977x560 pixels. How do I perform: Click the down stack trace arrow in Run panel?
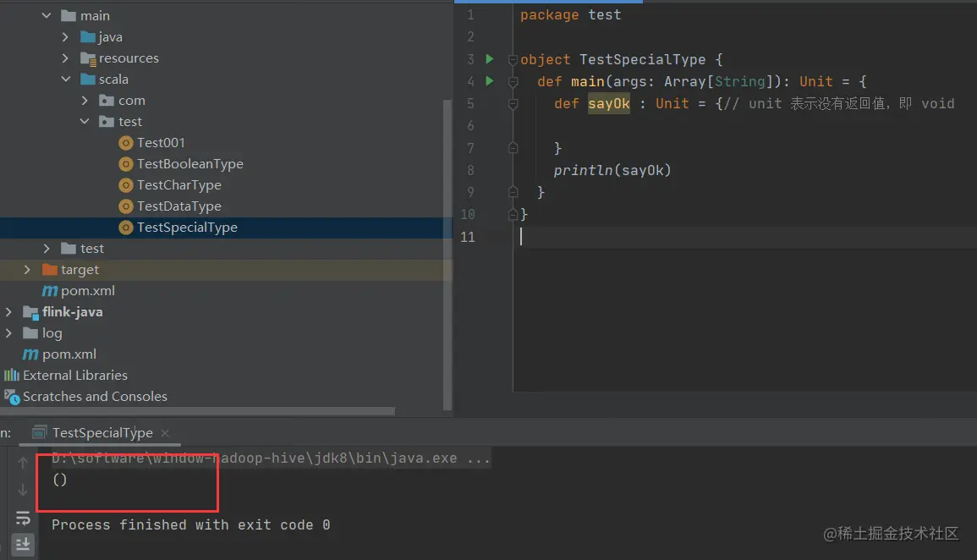(x=23, y=491)
